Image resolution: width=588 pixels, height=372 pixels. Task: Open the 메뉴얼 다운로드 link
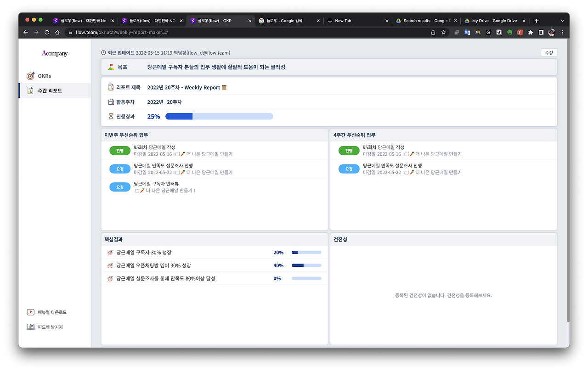47,312
